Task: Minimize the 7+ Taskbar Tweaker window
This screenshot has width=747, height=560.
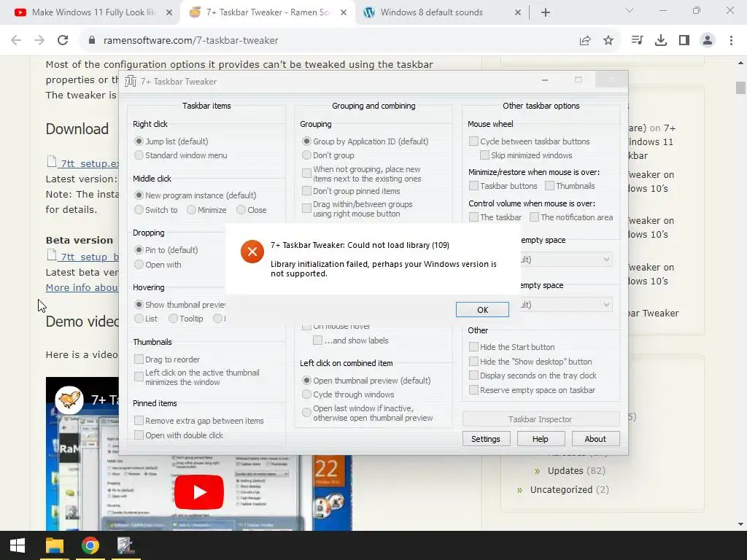Action: (544, 80)
